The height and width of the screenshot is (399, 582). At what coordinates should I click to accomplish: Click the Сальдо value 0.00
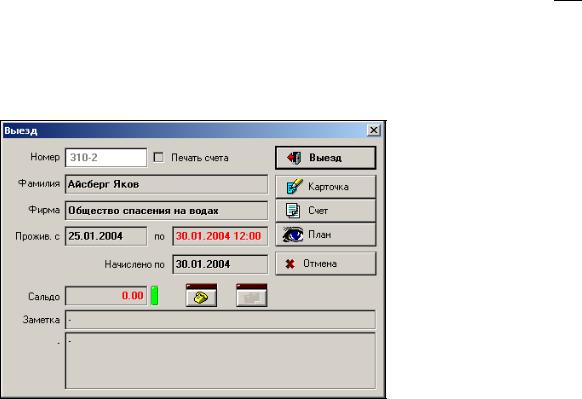pyautogui.click(x=106, y=296)
